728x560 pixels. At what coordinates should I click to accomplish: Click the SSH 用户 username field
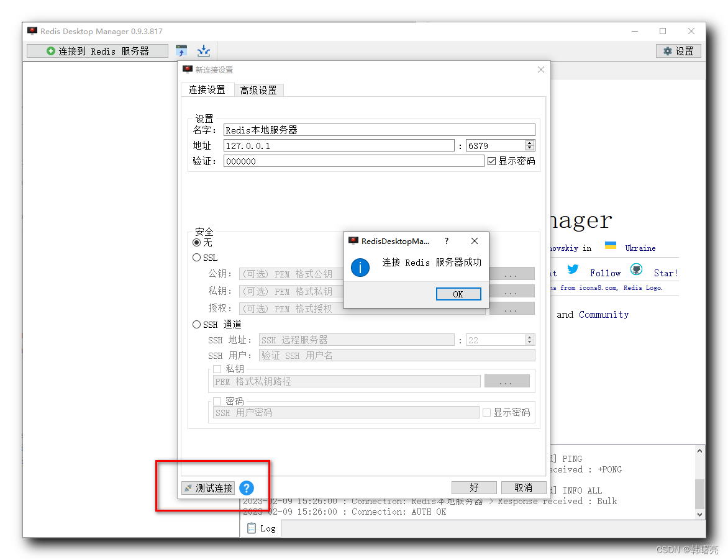[397, 355]
